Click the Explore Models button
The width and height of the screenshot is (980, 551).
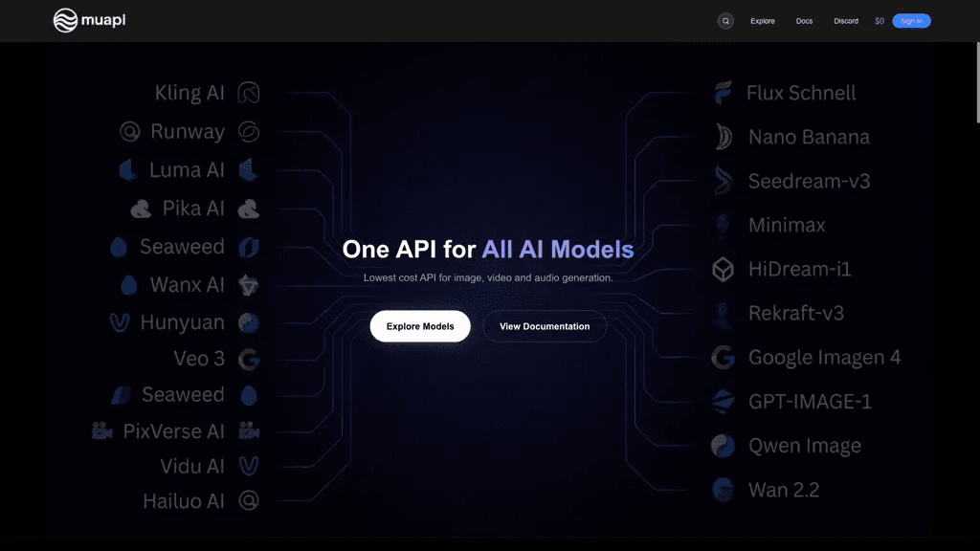(420, 326)
